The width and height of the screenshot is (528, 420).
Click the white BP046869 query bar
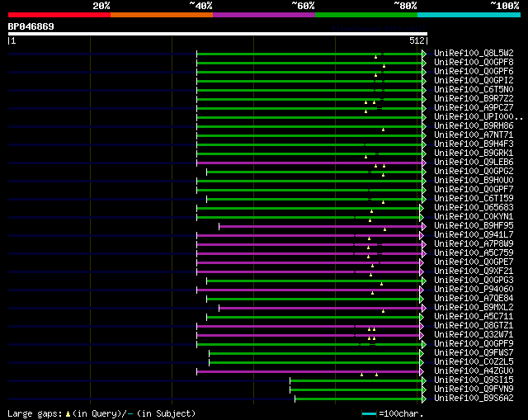coord(218,34)
